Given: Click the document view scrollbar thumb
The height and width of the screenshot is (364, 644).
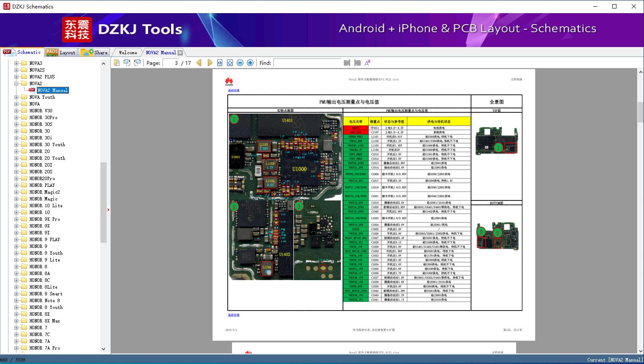Looking at the screenshot, I should pyautogui.click(x=640, y=111).
